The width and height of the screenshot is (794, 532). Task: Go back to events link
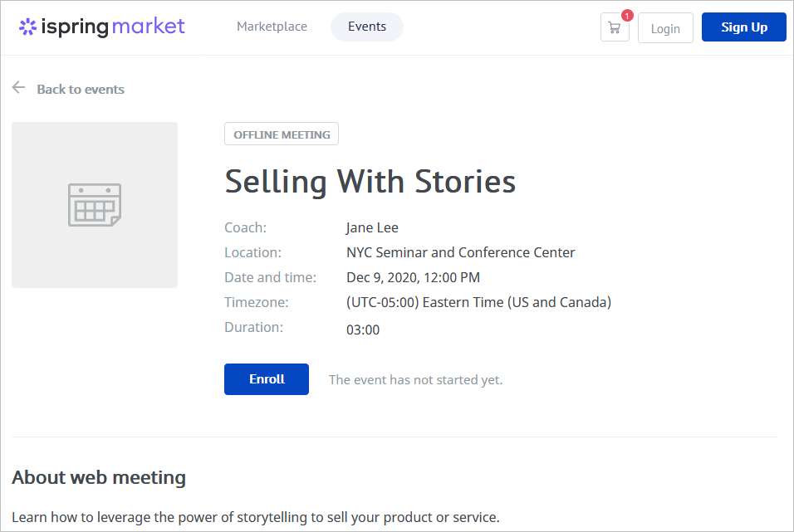tap(81, 89)
